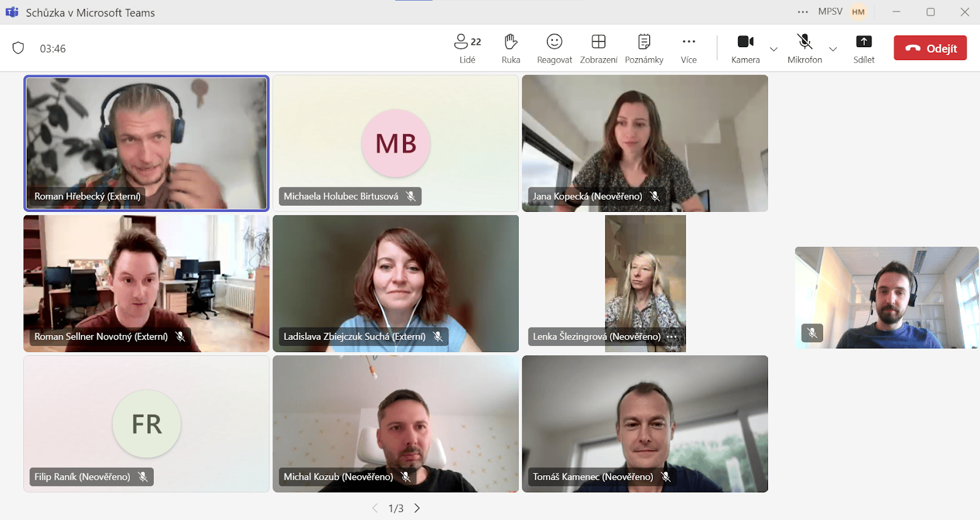Viewport: 980px width, 520px height.
Task: Open Poznámky meeting notes
Action: [x=644, y=48]
